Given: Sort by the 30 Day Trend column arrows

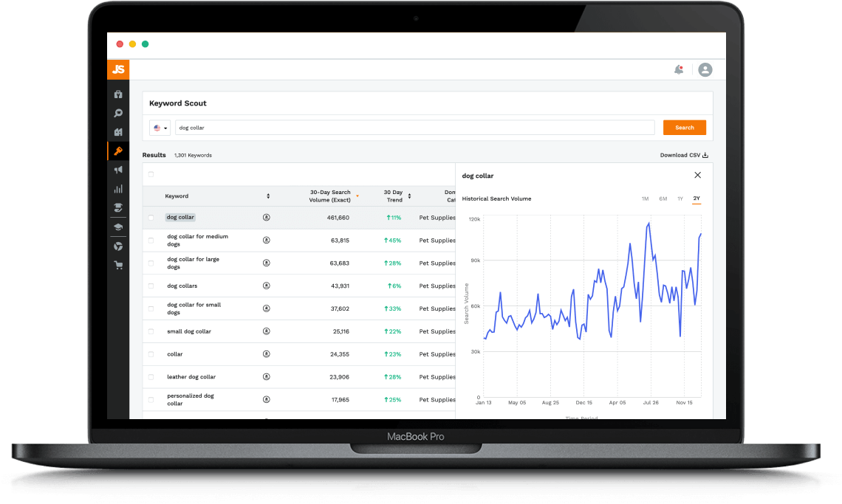Looking at the screenshot, I should [409, 196].
